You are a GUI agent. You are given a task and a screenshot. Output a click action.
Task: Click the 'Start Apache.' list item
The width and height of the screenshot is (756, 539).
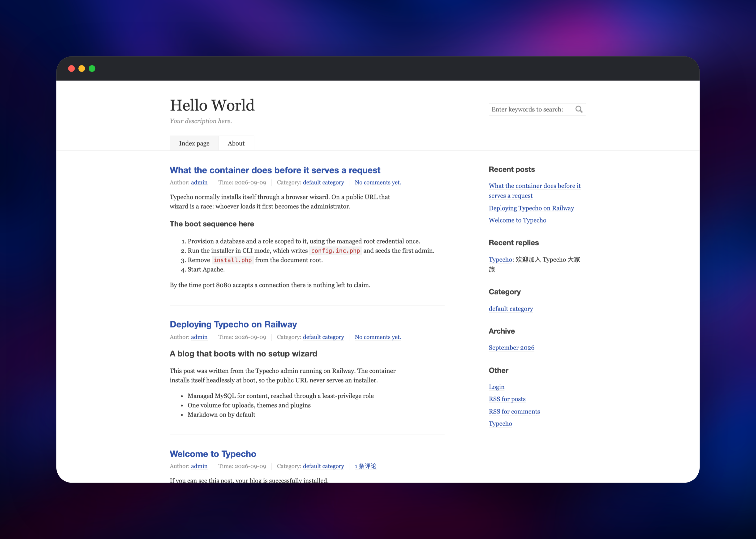coord(206,269)
